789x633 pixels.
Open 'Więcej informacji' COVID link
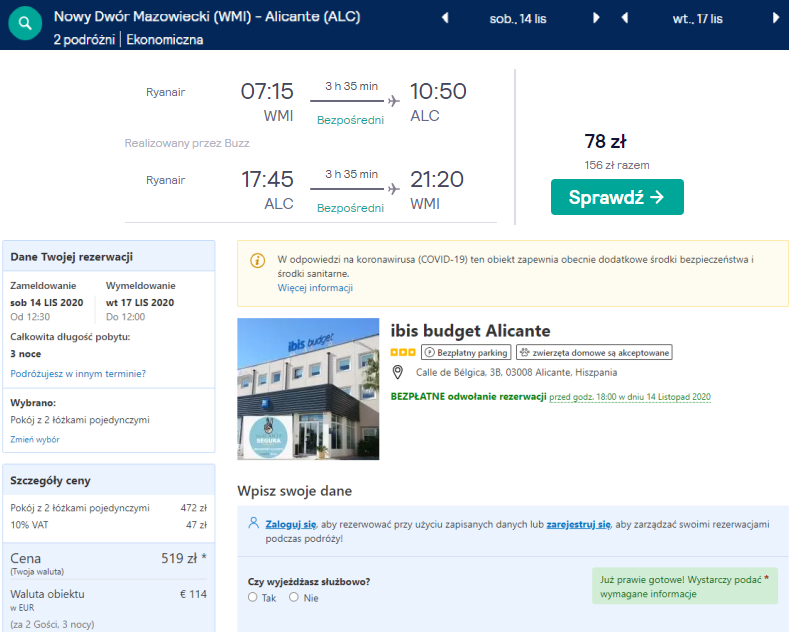point(315,288)
